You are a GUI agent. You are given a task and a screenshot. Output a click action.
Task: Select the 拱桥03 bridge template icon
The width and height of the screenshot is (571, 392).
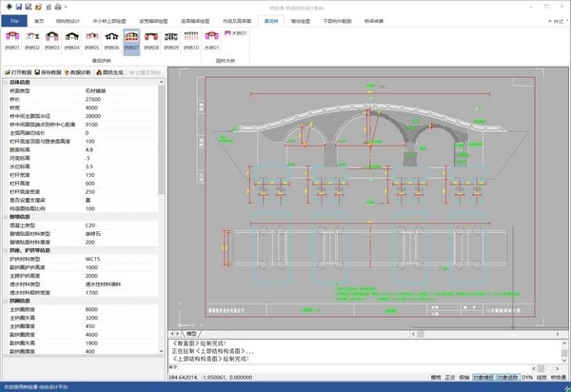pos(50,40)
